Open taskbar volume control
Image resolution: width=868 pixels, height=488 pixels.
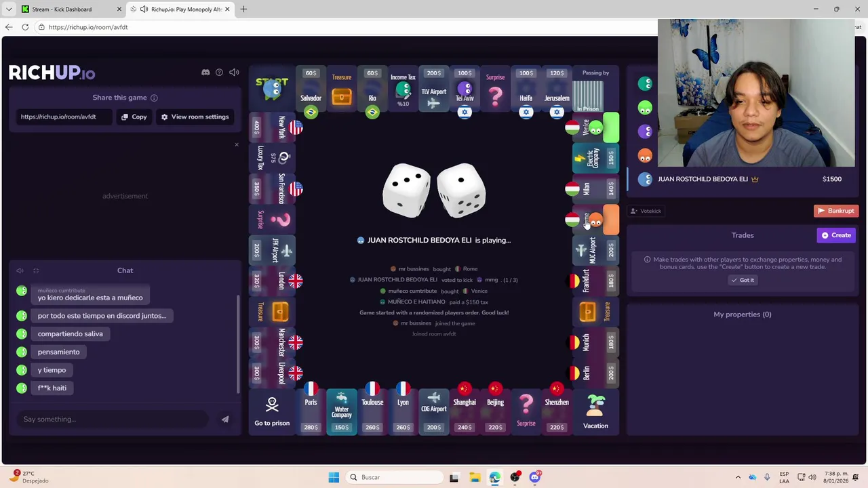[x=812, y=477]
